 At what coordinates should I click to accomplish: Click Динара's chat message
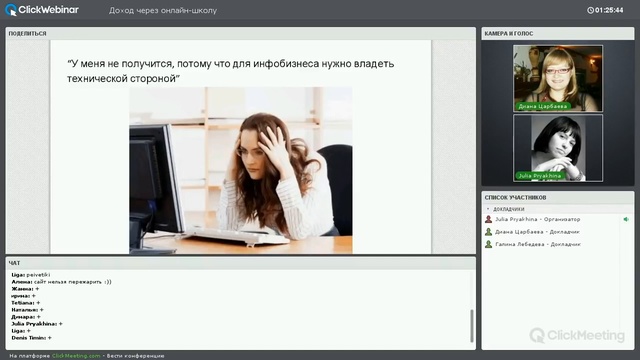[x=26, y=317]
